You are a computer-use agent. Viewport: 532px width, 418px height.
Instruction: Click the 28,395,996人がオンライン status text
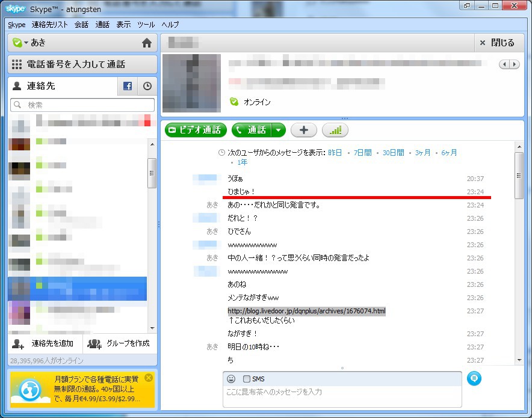tap(47, 361)
